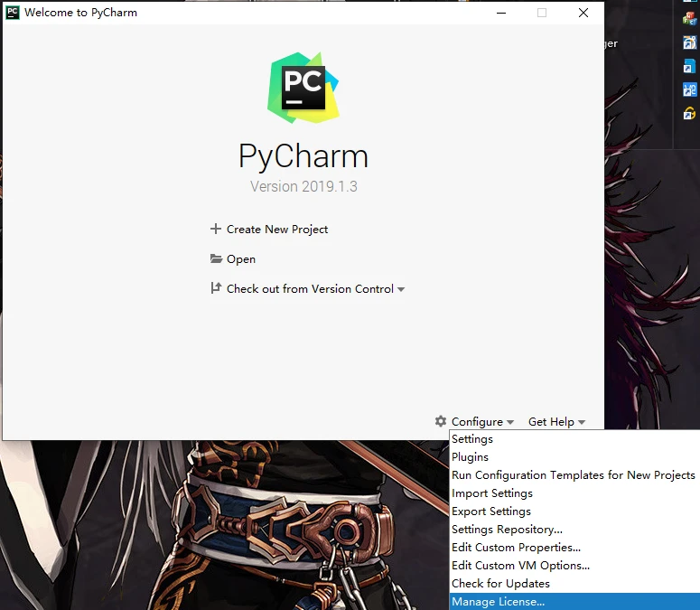Click the Create New Project link
Screen dimensions: 700x610
tap(277, 230)
